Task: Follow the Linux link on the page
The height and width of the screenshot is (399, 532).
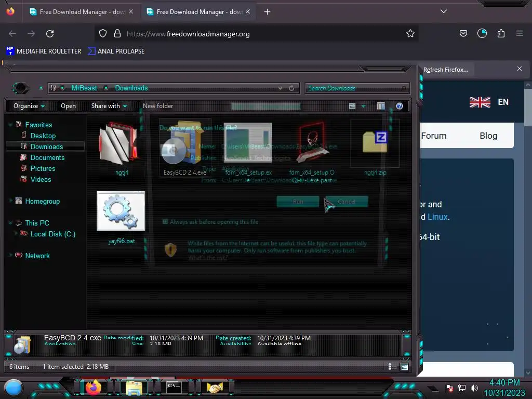Action: (x=437, y=217)
